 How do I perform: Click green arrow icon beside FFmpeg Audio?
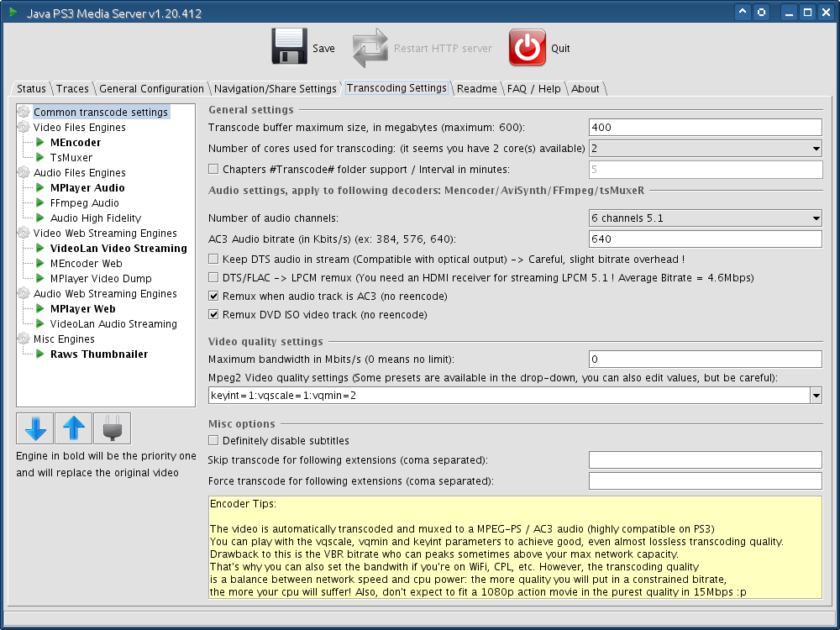pyautogui.click(x=40, y=203)
